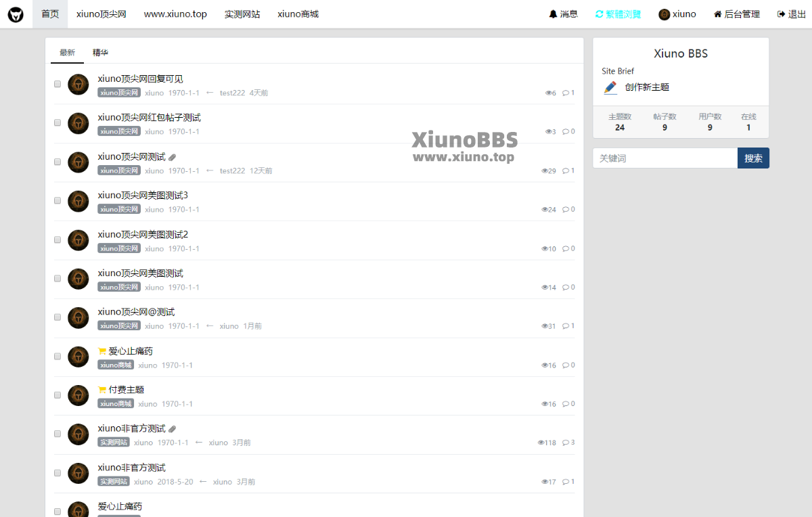Check the box for xiuno顶尖网美图测试3

click(58, 200)
